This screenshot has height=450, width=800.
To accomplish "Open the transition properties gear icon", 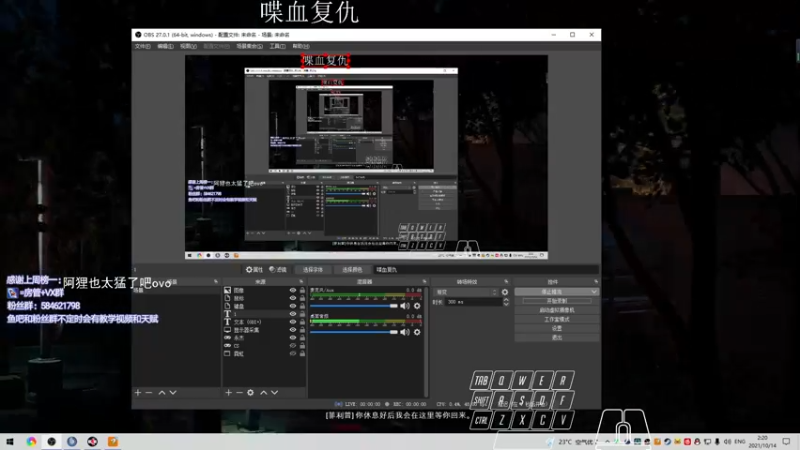I will click(505, 292).
